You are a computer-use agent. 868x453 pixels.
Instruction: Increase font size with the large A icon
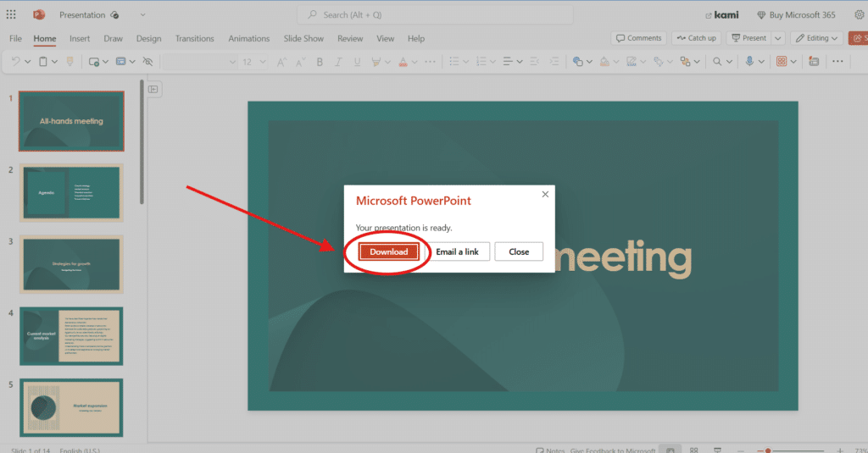click(281, 62)
